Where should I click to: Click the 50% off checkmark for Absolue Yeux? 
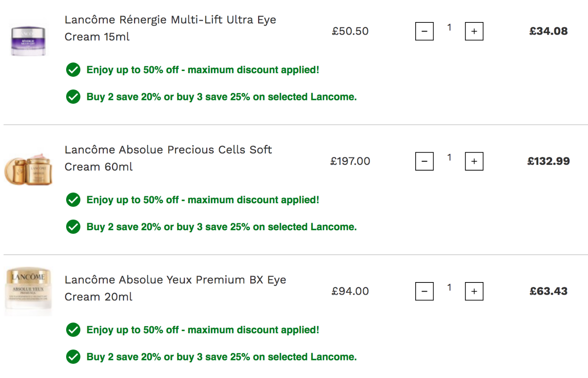tap(73, 330)
